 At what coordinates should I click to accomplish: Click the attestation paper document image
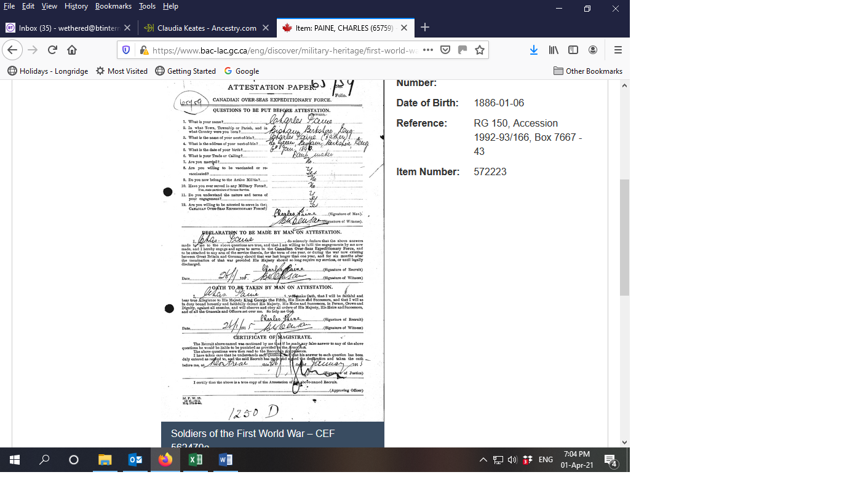(272, 246)
